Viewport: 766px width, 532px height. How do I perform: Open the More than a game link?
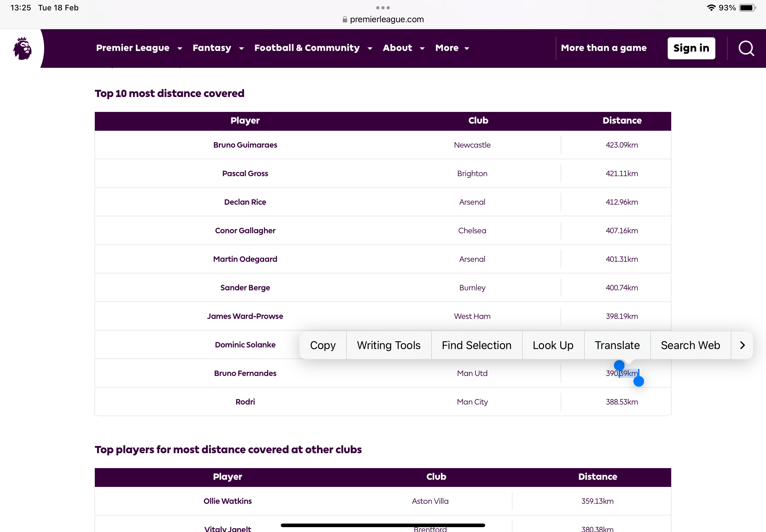(604, 48)
